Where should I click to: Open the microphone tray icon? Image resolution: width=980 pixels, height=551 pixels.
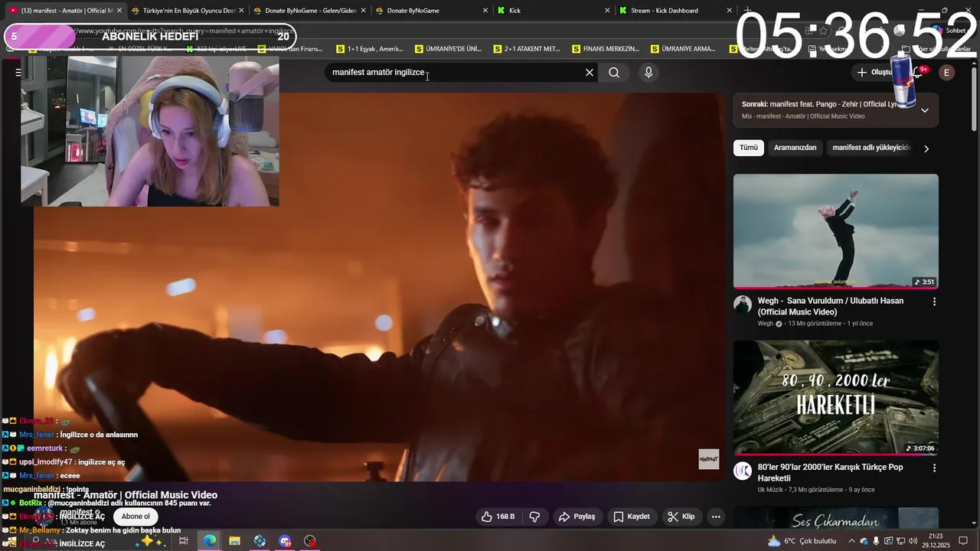pyautogui.click(x=876, y=541)
